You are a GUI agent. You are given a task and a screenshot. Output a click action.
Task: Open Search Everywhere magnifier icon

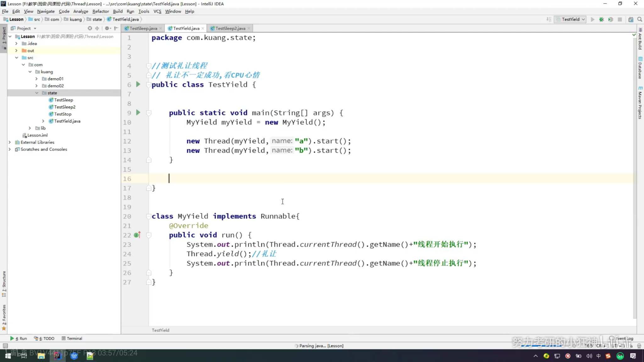tap(640, 19)
